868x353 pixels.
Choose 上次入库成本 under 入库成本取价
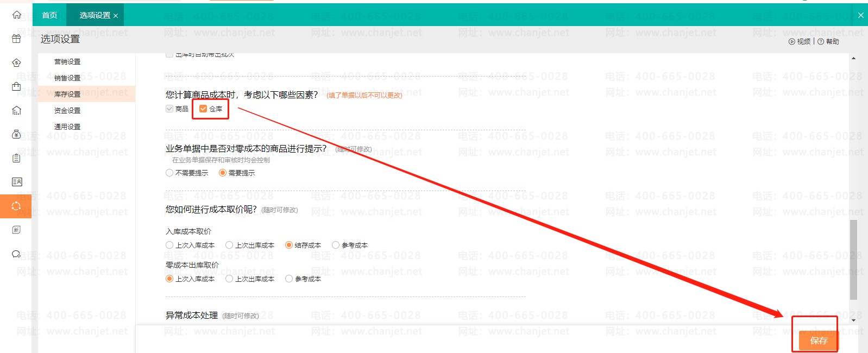tap(169, 245)
